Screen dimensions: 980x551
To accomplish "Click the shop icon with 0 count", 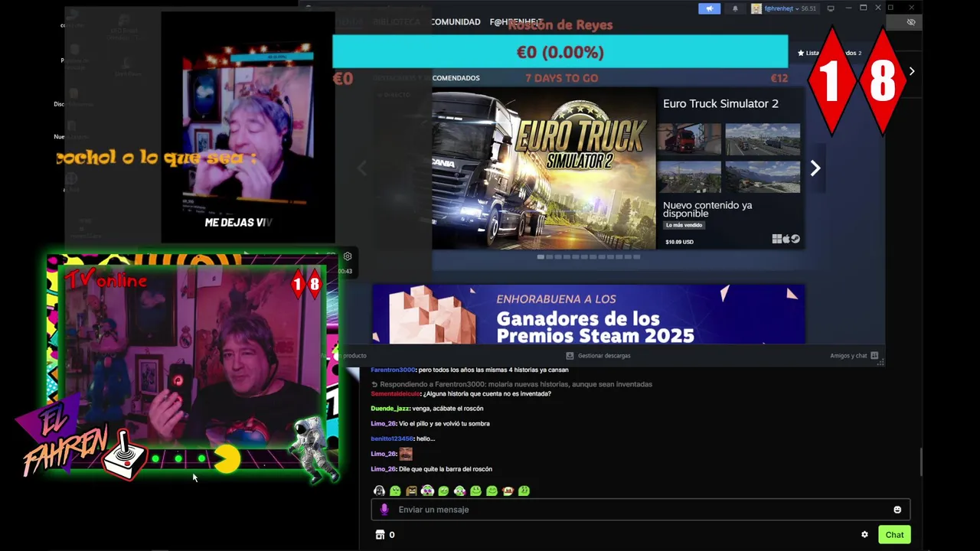I will [380, 535].
